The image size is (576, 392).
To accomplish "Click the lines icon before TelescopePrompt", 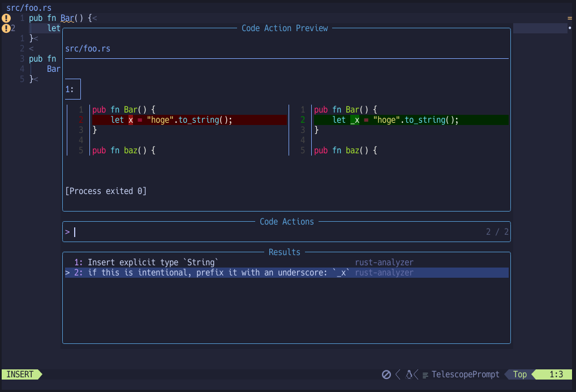I will [x=425, y=375].
